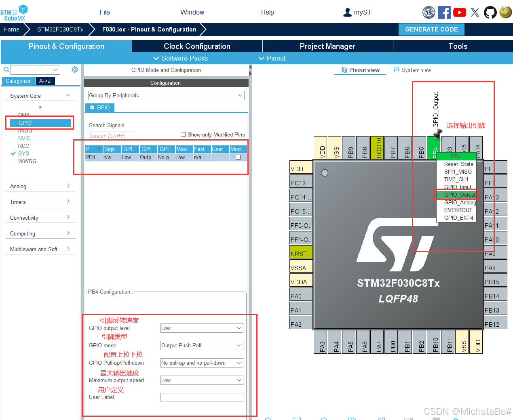Open the Window menu

(192, 12)
